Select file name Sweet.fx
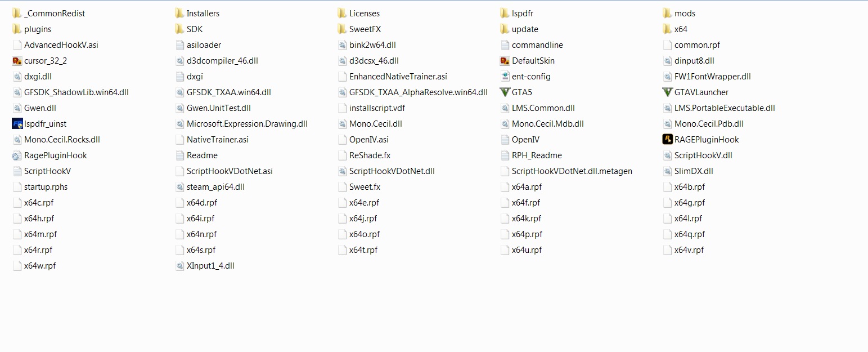The image size is (868, 352). click(365, 187)
